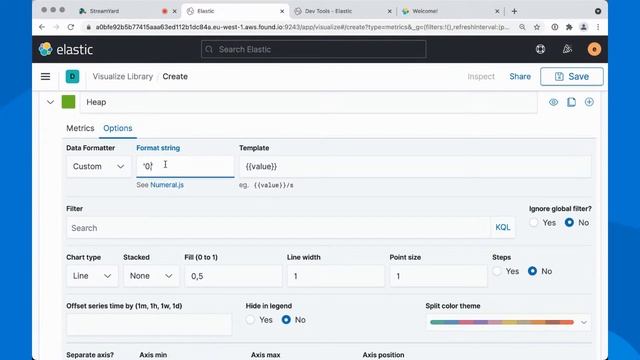Open the Stacked None dropdown

[x=151, y=276]
